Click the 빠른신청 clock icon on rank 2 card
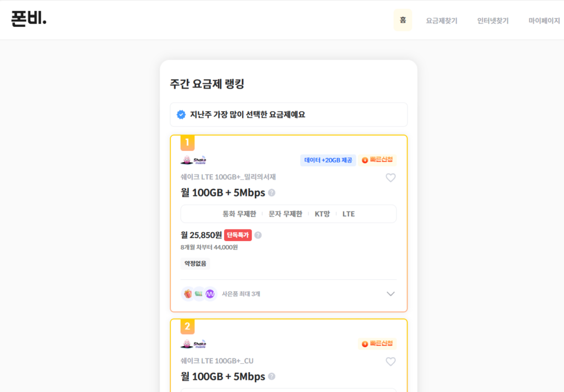Screen dimensions: 564x392 coord(365,344)
